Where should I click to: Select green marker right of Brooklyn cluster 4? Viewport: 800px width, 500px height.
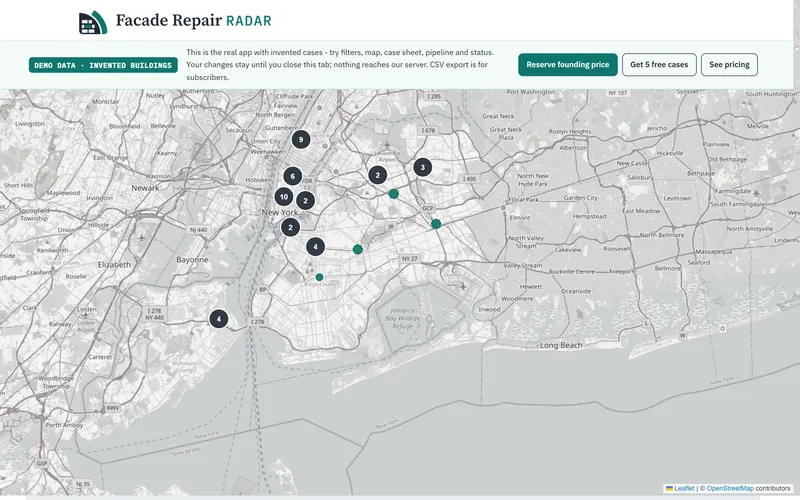pos(358,249)
